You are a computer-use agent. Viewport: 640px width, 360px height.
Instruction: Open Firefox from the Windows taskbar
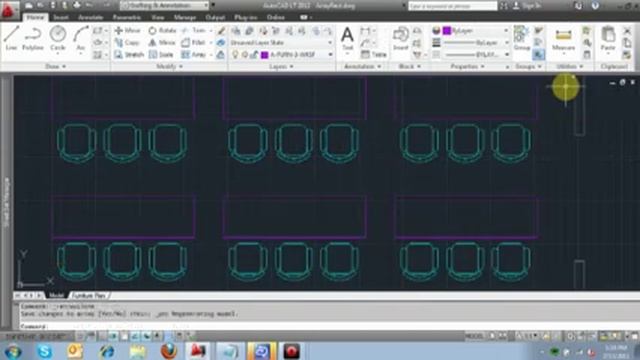point(169,351)
